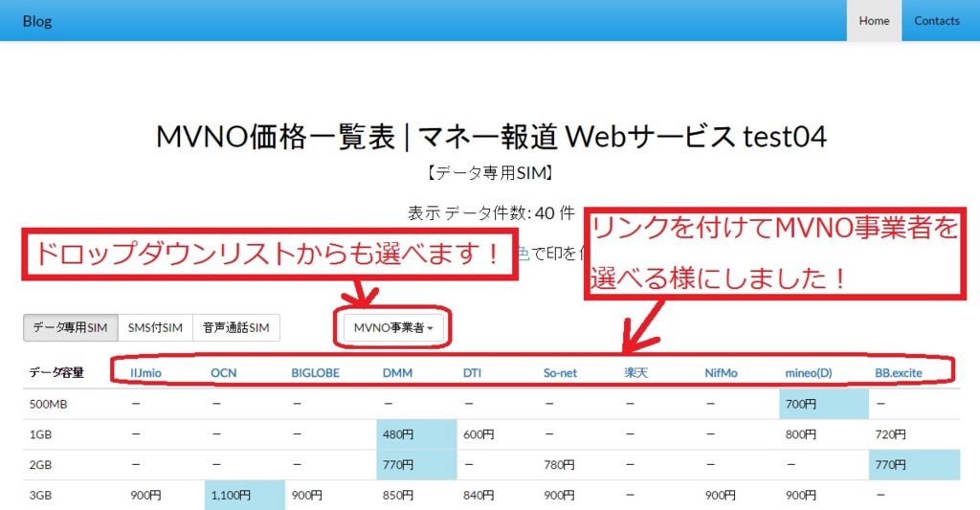Click the 900円 BIGLOBE cell in 3GB row
The width and height of the screenshot is (980, 510).
click(307, 495)
